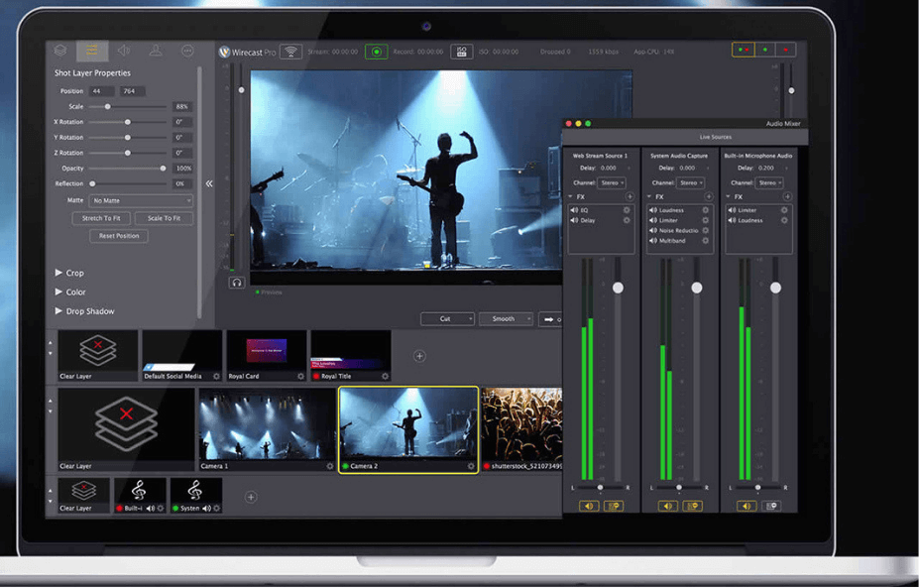Image resolution: width=919 pixels, height=588 pixels.
Task: Click the Scale To Fit button
Action: [x=165, y=218]
